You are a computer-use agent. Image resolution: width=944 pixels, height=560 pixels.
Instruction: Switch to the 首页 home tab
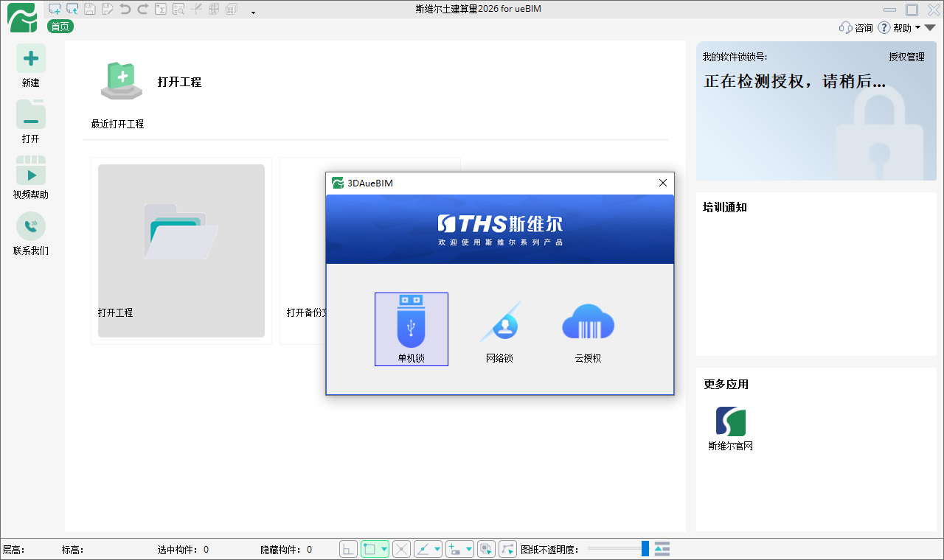point(60,27)
